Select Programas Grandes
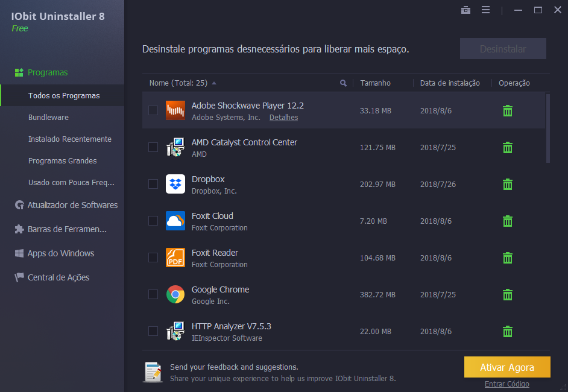 pyautogui.click(x=62, y=161)
